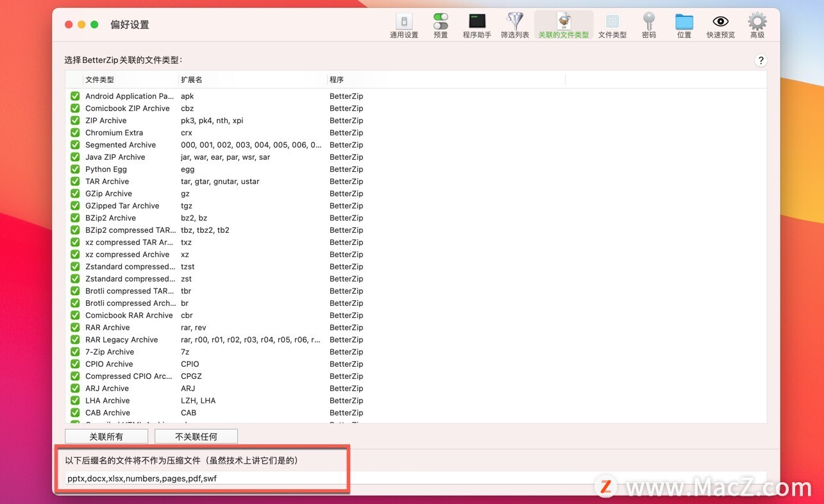Open the 快速预览 pane
This screenshot has width=824, height=504.
[721, 26]
